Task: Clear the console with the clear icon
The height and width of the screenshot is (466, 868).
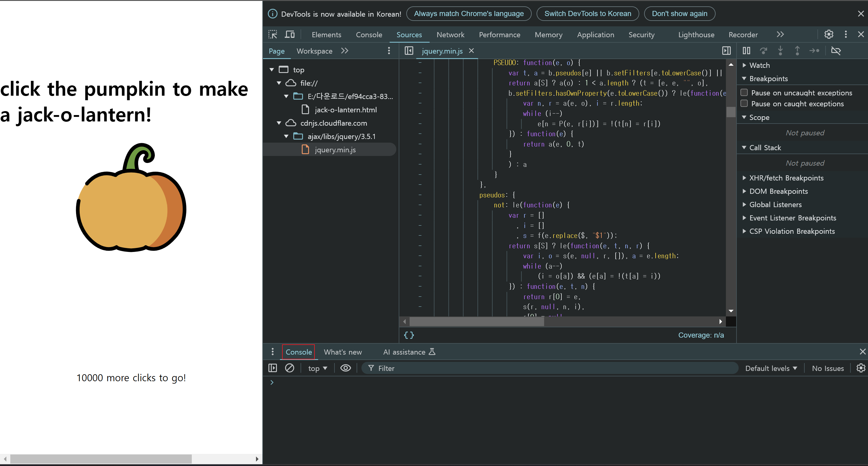Action: (x=289, y=368)
